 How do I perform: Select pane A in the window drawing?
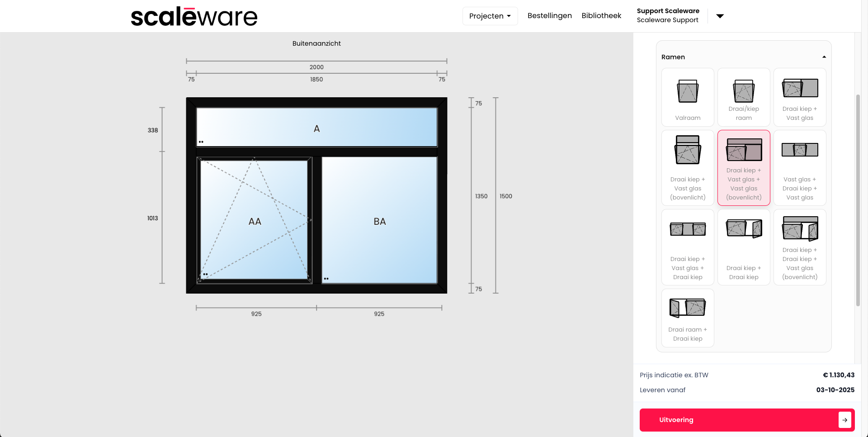coord(316,127)
